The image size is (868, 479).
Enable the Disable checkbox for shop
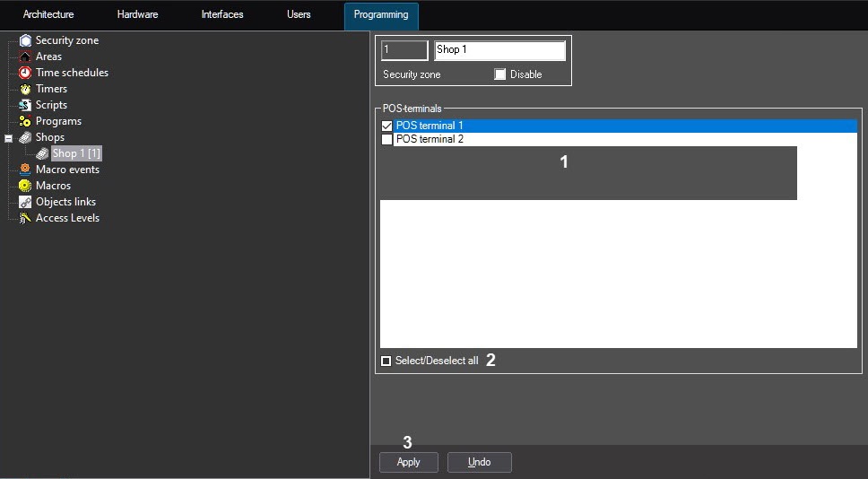500,74
